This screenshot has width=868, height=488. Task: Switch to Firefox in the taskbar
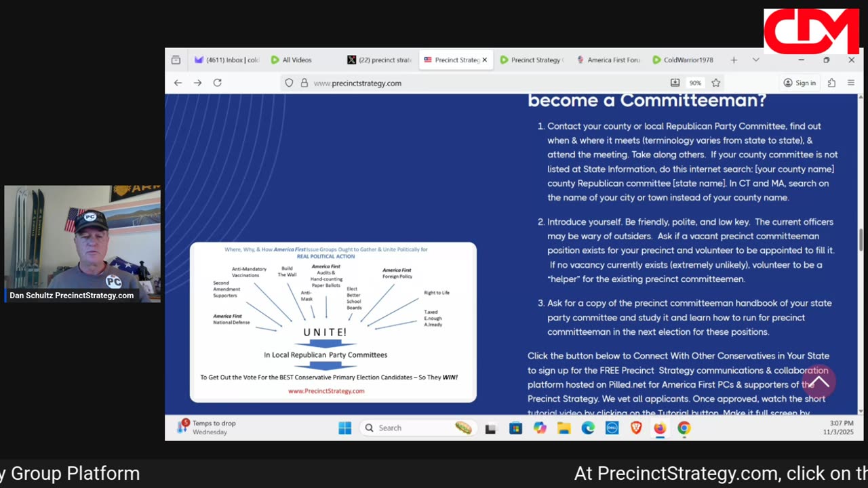[660, 428]
